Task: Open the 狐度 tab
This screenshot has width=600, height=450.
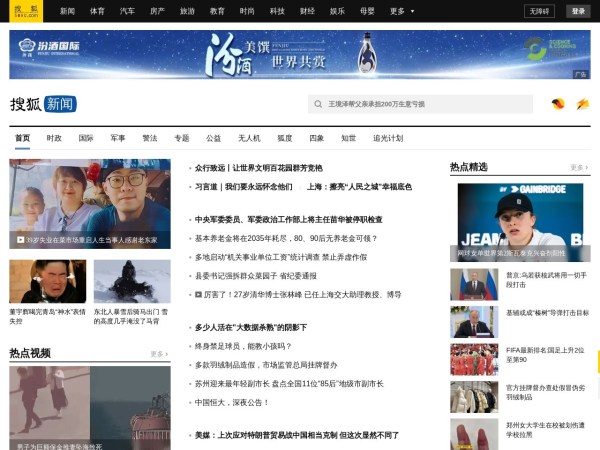Action: tap(285, 138)
